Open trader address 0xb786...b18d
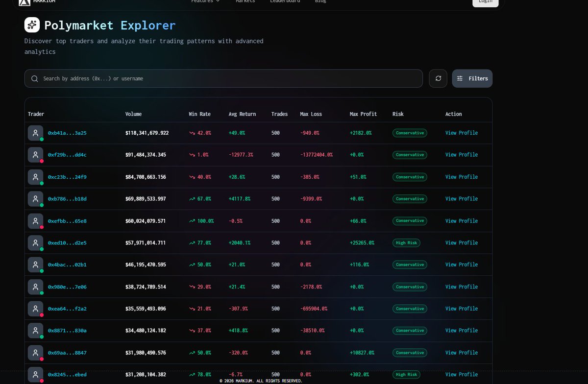The width and height of the screenshot is (588, 384). tap(67, 199)
